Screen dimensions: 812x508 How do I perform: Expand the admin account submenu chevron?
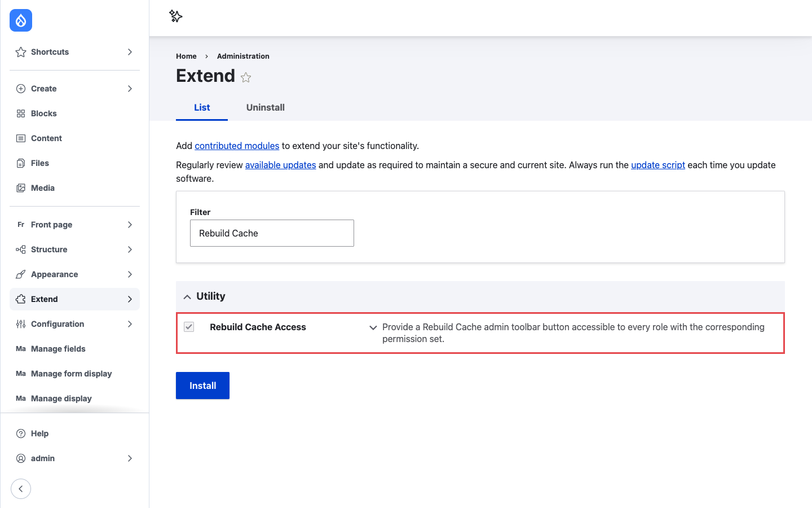coord(130,458)
